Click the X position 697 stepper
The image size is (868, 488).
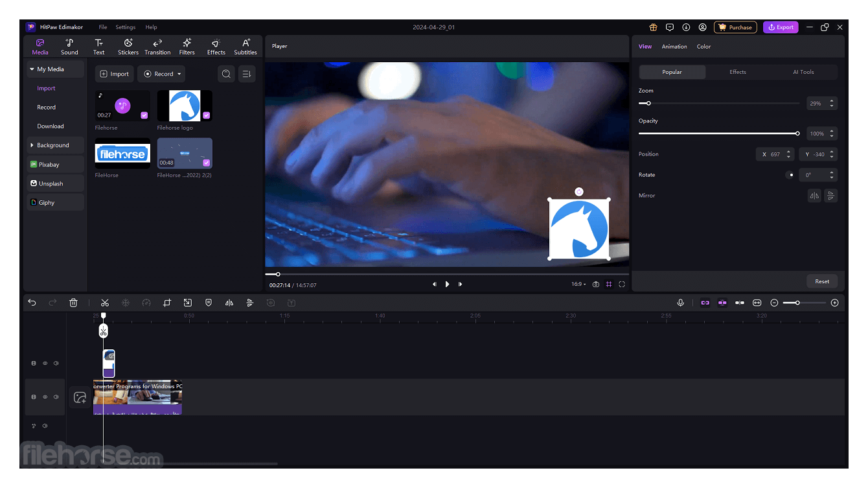coord(788,154)
